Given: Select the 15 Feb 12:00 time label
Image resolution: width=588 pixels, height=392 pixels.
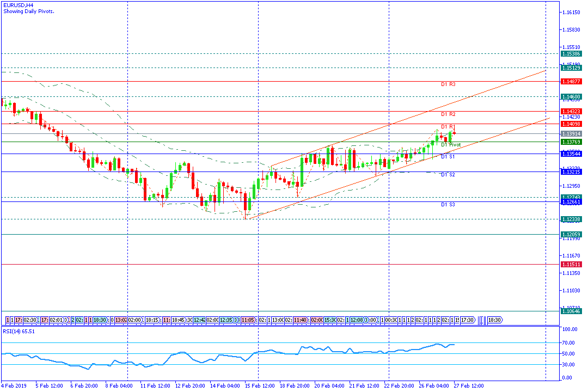Looking at the screenshot, I should click(260, 386).
